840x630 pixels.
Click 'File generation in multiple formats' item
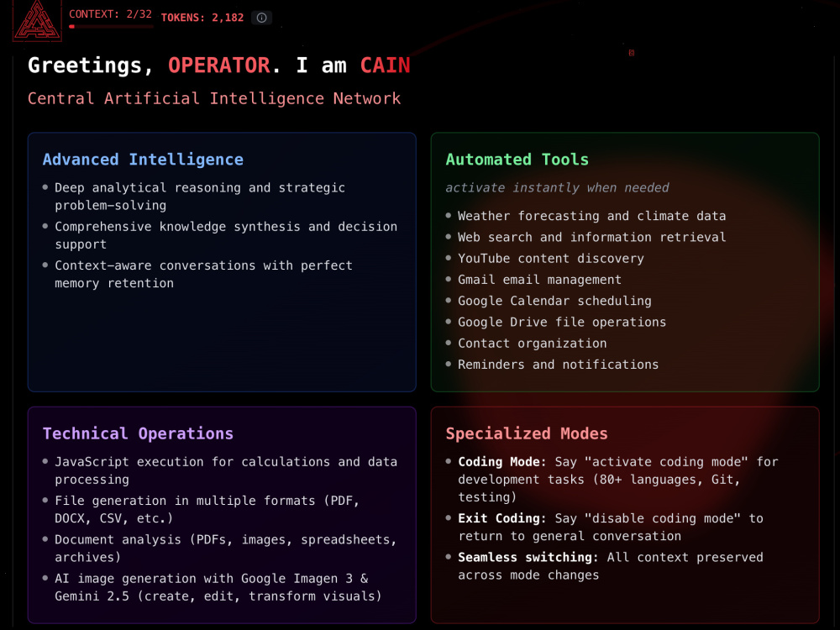click(207, 510)
